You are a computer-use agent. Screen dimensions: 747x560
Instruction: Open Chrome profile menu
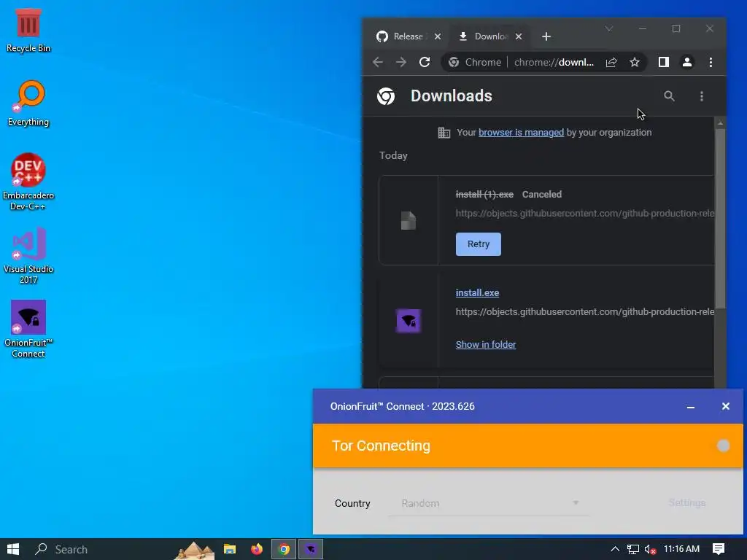pos(687,63)
